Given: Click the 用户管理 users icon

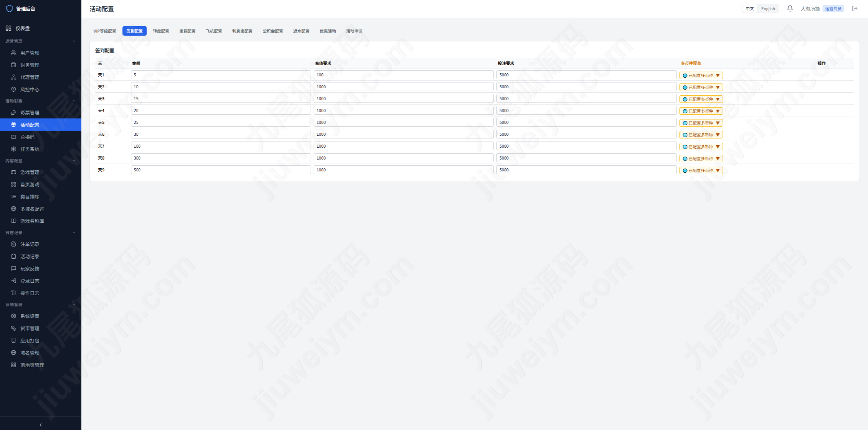Looking at the screenshot, I should click(14, 53).
